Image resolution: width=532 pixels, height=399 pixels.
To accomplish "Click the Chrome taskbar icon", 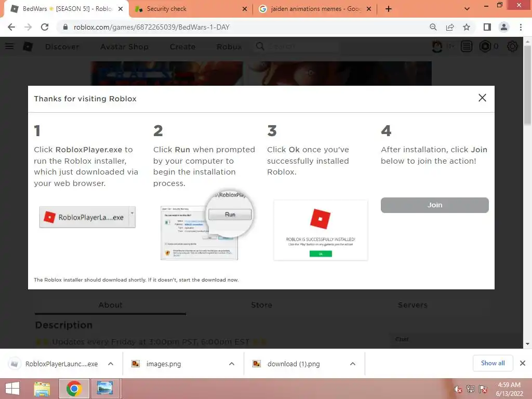I will click(74, 389).
